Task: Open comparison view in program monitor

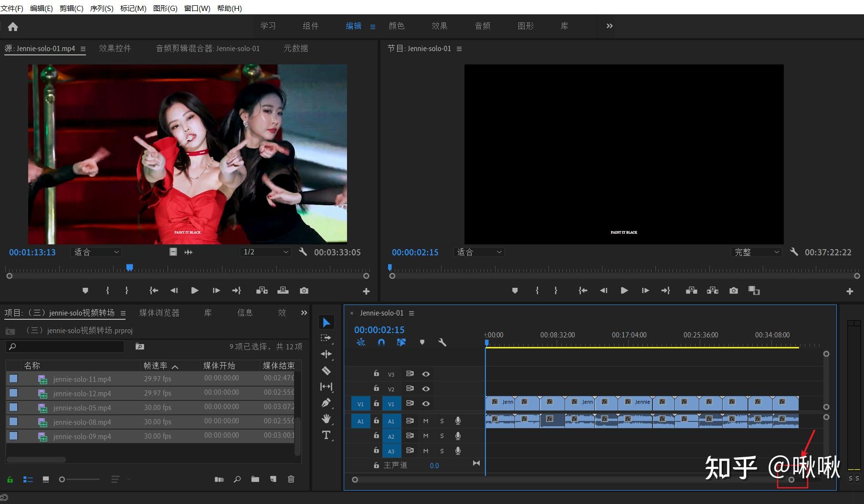Action: pyautogui.click(x=754, y=291)
